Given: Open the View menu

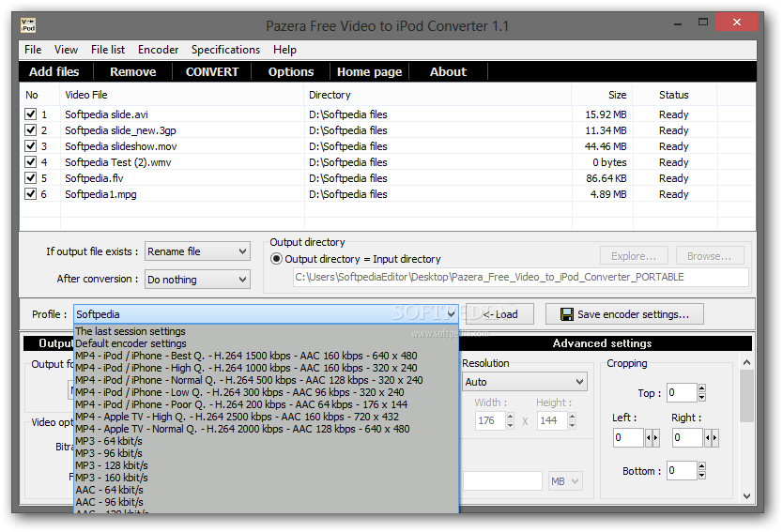Looking at the screenshot, I should pyautogui.click(x=66, y=50).
